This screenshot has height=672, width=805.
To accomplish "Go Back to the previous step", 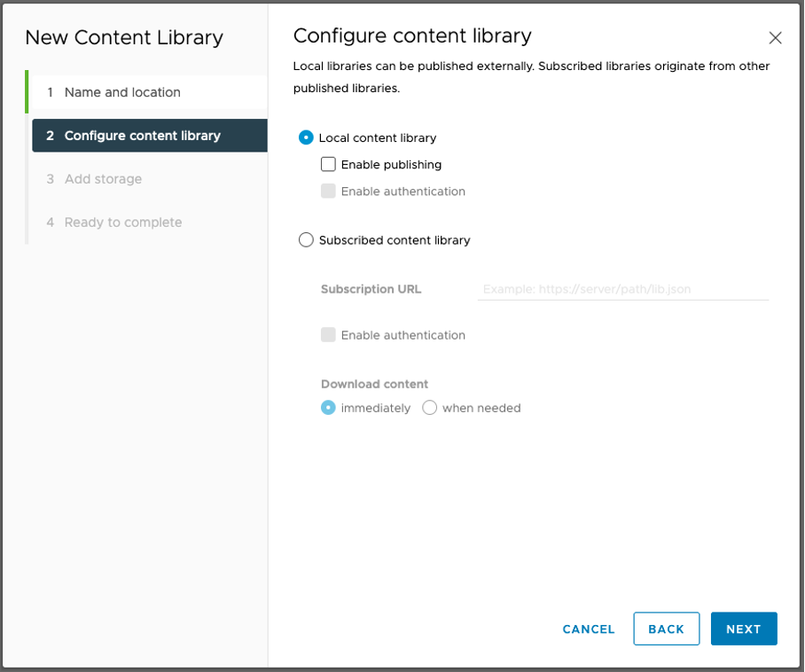I will tap(666, 629).
